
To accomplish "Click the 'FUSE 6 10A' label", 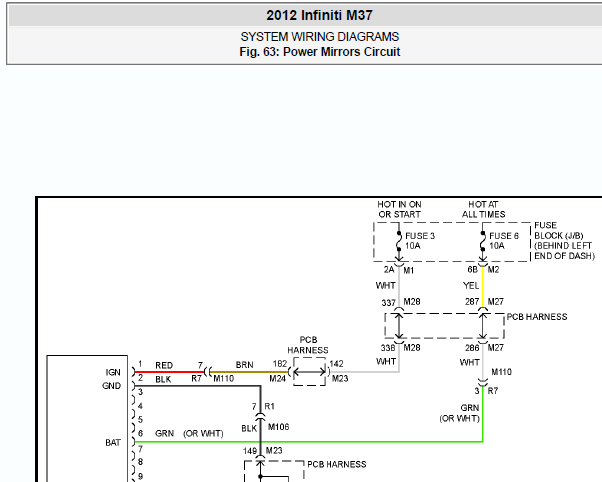I will (x=504, y=241).
